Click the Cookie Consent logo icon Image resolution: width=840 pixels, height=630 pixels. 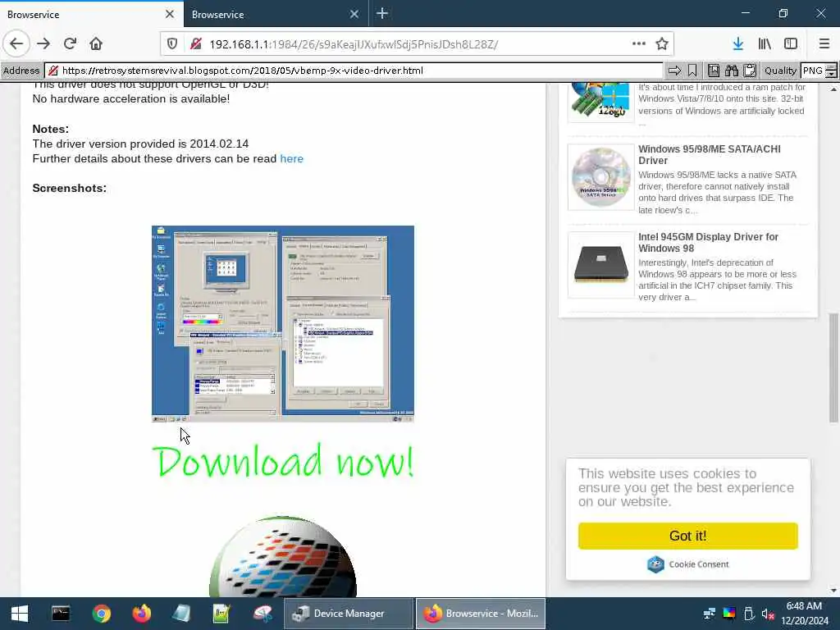point(655,564)
